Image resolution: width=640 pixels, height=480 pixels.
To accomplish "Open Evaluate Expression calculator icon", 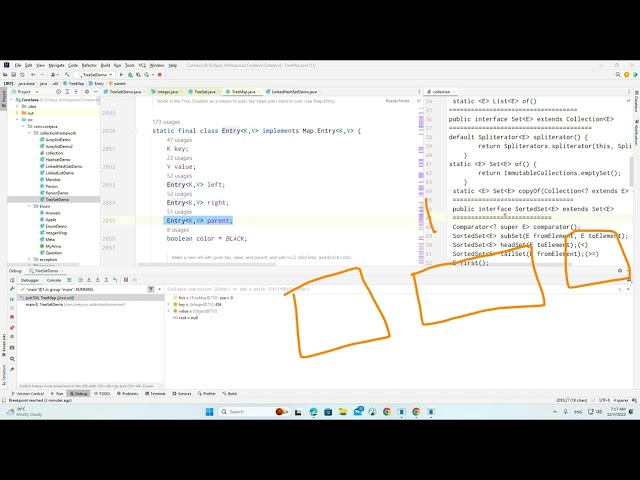I will (x=126, y=280).
